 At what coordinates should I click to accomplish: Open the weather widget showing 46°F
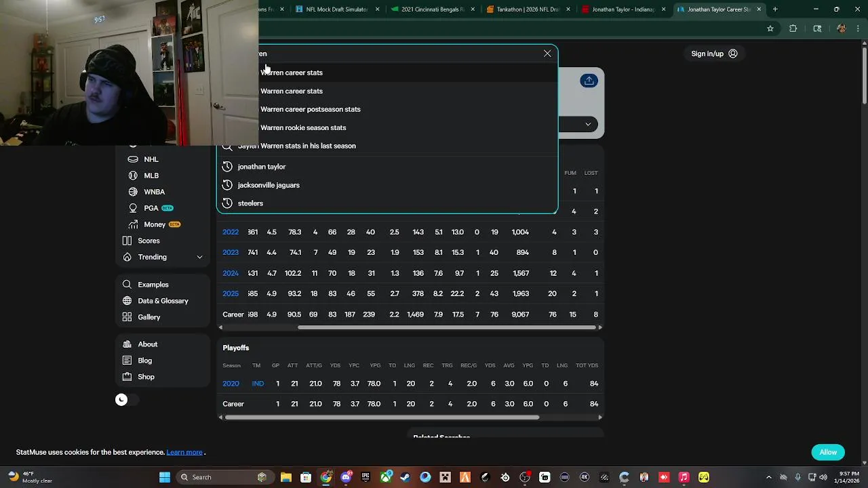coord(30,477)
